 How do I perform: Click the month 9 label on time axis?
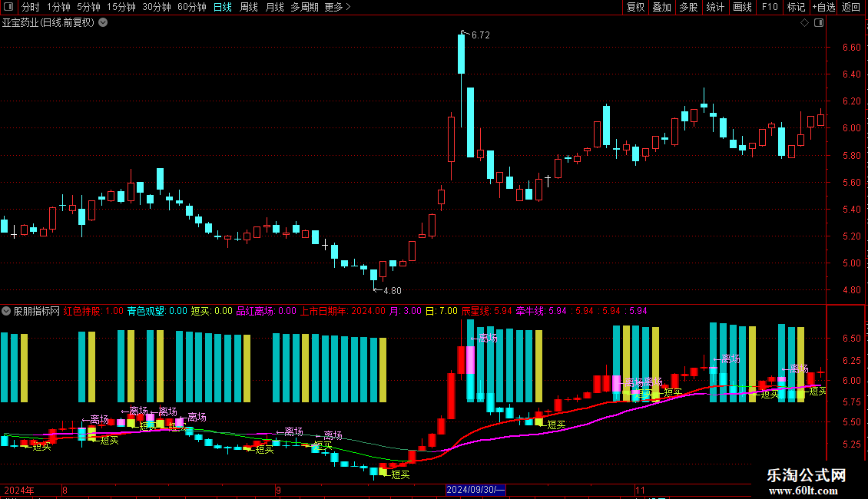(x=278, y=490)
